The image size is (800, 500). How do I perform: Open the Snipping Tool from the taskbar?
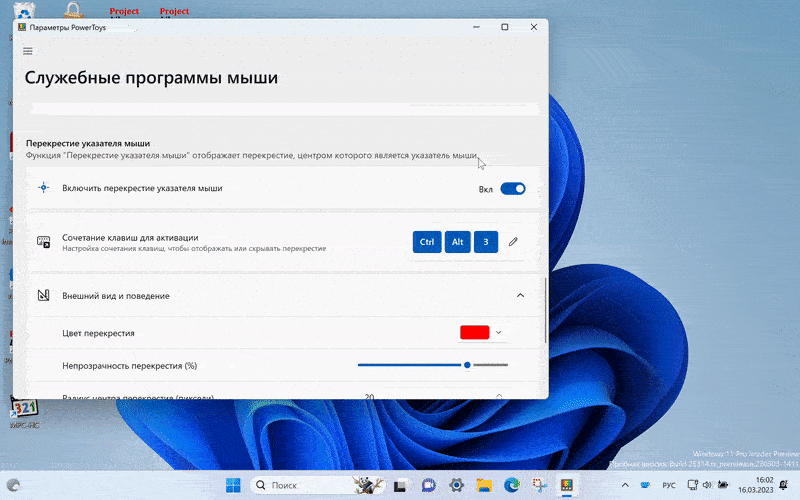(x=539, y=485)
